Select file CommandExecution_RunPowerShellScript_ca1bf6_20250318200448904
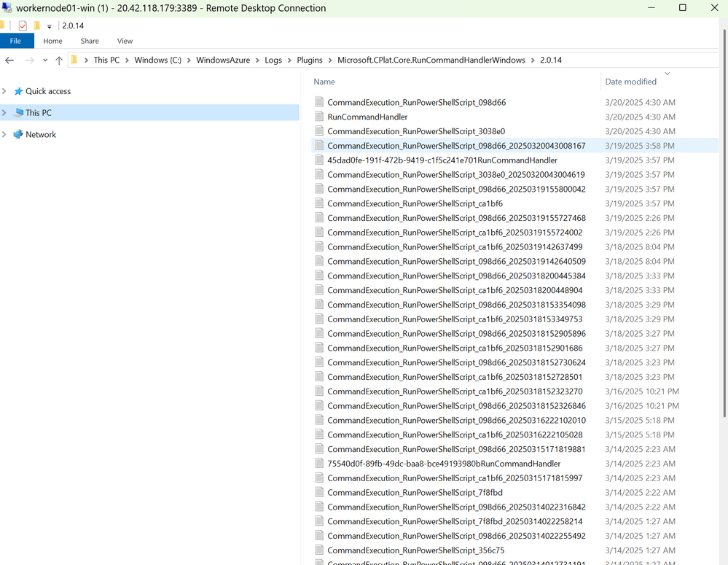728x565 pixels. [x=455, y=290]
